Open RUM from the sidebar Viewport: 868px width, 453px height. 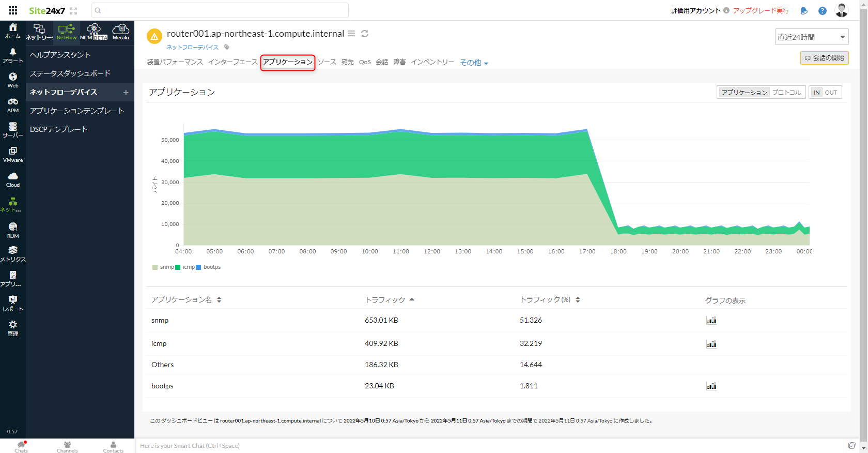pos(13,231)
